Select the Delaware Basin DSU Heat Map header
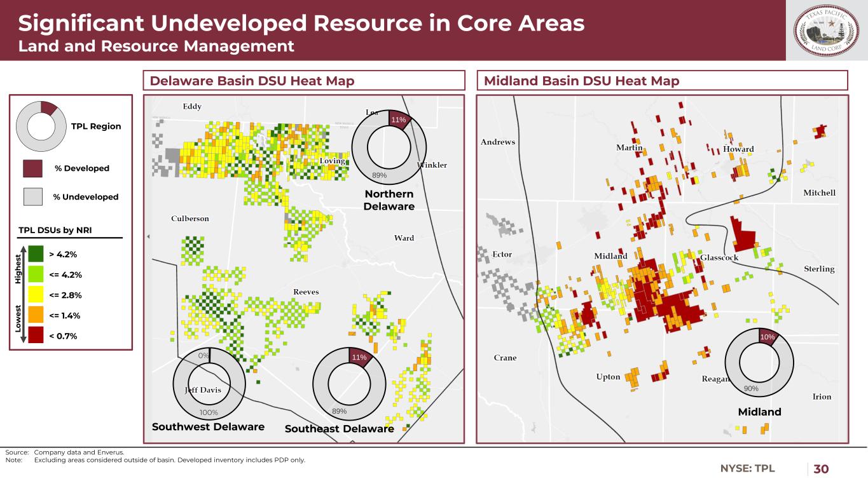This screenshot has height=488, width=868. tap(305, 81)
